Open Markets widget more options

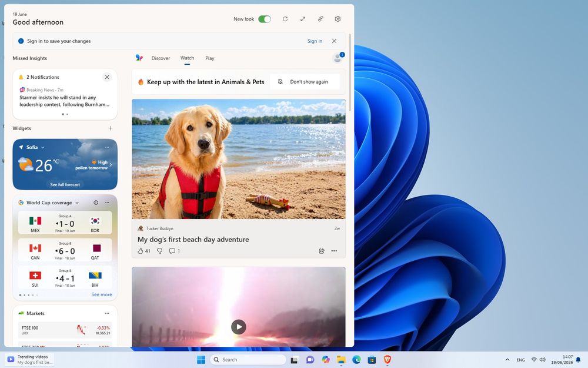107,313
